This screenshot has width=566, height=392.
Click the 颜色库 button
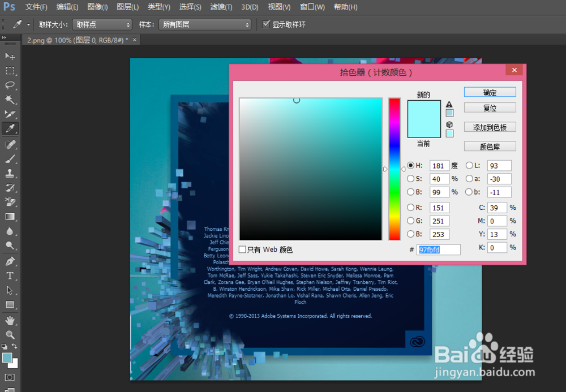pyautogui.click(x=490, y=146)
